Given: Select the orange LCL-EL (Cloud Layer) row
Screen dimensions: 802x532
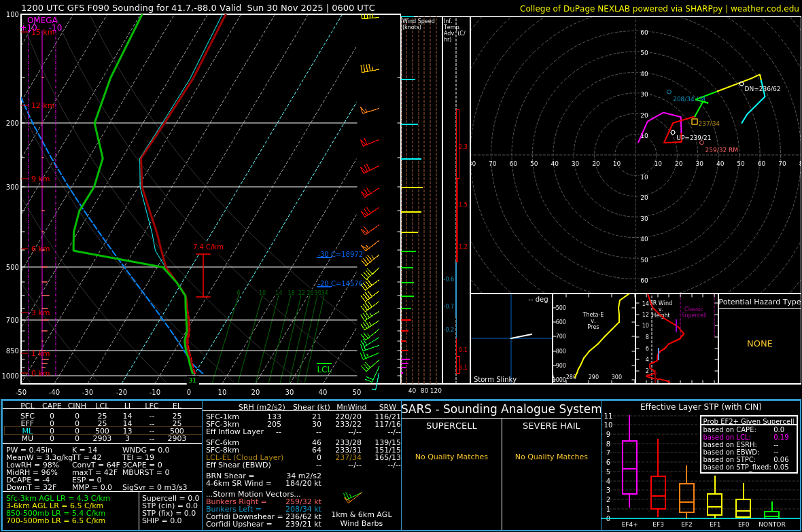Looking at the screenshot, I should coord(303,458).
